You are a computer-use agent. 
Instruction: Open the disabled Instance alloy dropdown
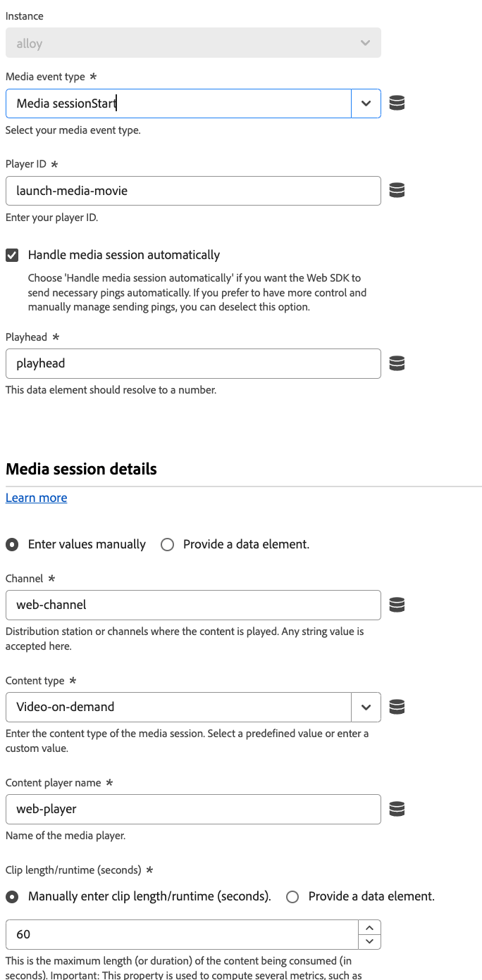[193, 43]
